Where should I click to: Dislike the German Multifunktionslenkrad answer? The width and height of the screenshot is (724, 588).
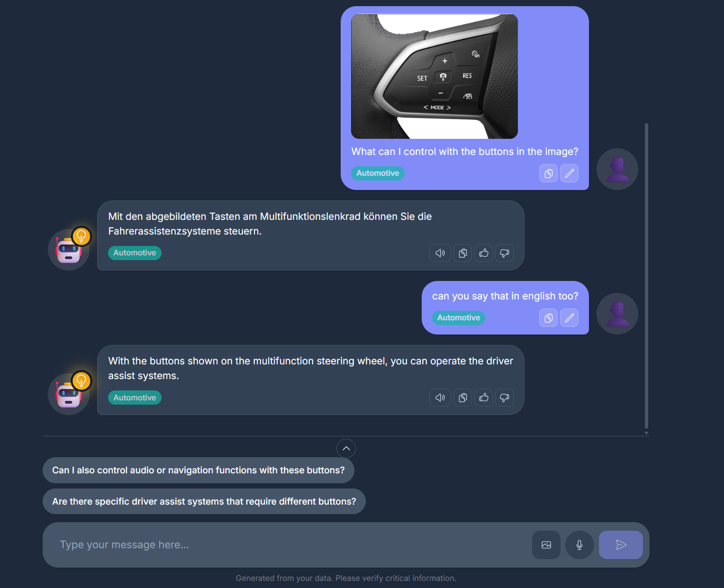pos(505,253)
